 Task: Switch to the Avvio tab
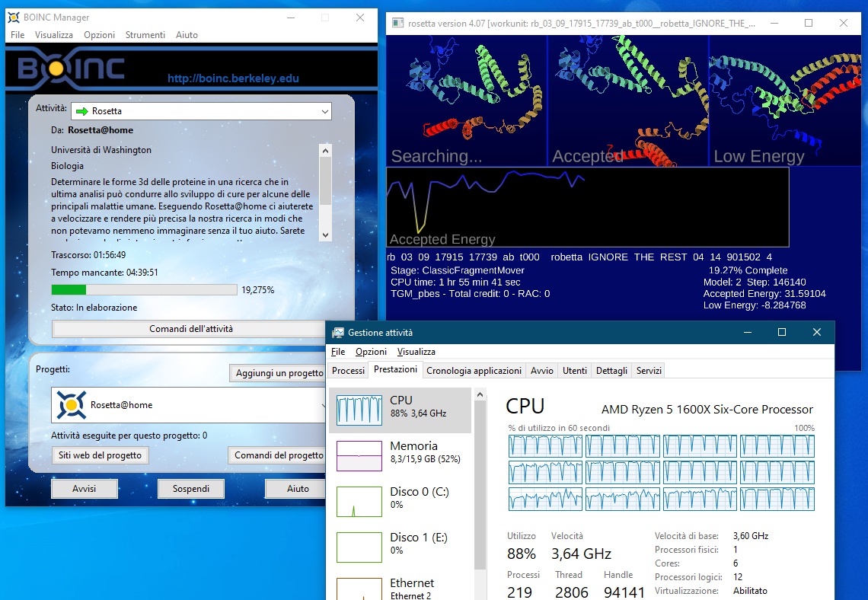(x=542, y=371)
